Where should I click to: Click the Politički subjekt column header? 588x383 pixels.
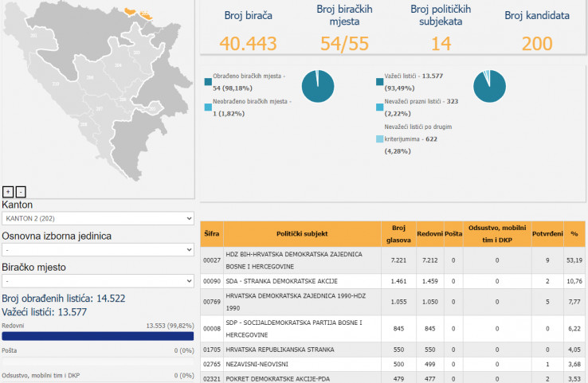(302, 233)
